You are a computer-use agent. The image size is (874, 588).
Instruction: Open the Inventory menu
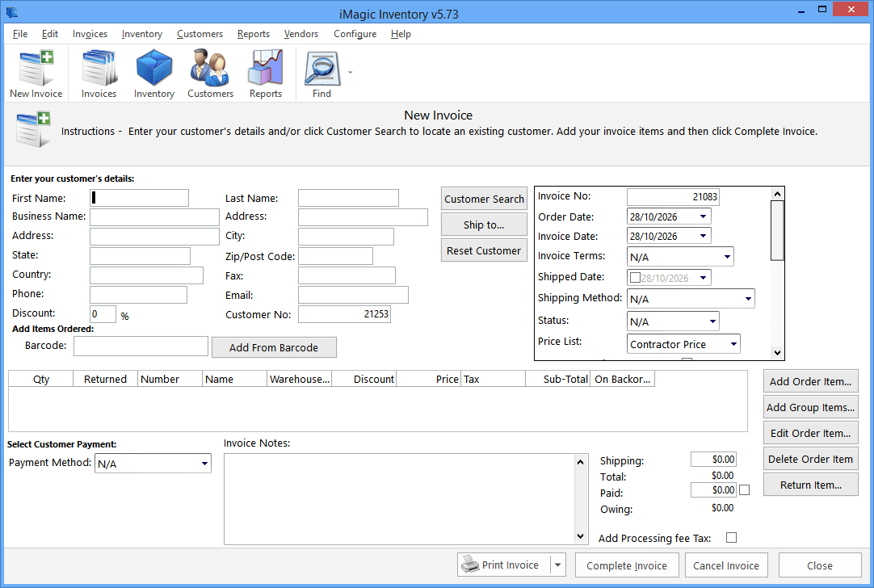coord(141,34)
